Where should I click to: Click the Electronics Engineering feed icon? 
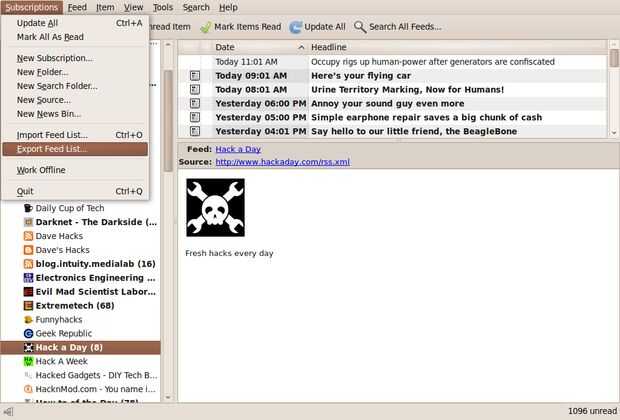28,278
